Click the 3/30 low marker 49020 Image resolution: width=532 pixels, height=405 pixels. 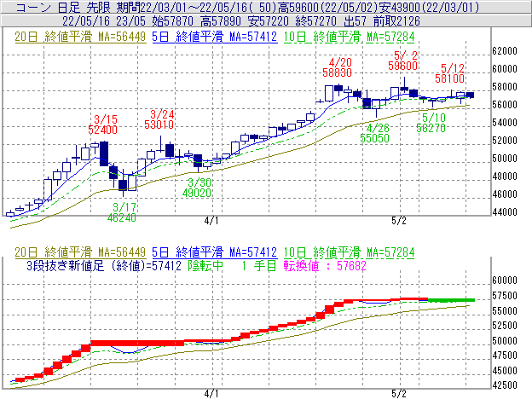(199, 194)
